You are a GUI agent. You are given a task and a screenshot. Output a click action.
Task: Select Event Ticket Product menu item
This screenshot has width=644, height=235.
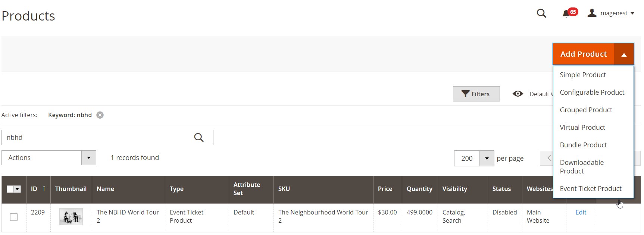click(x=590, y=189)
